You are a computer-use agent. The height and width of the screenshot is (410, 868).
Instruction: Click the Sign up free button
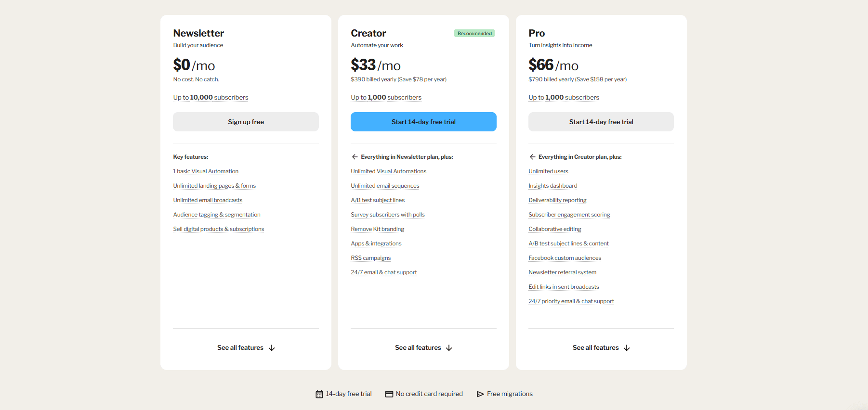coord(246,122)
